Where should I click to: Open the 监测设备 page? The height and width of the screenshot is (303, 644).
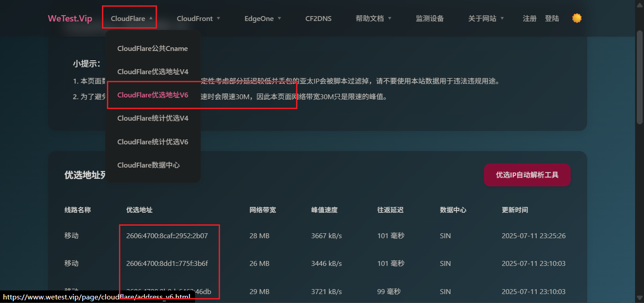point(430,18)
